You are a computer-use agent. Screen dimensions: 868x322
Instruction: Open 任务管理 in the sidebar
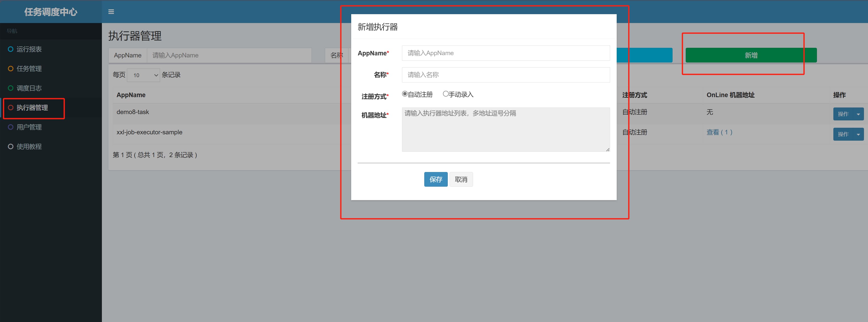click(x=29, y=69)
